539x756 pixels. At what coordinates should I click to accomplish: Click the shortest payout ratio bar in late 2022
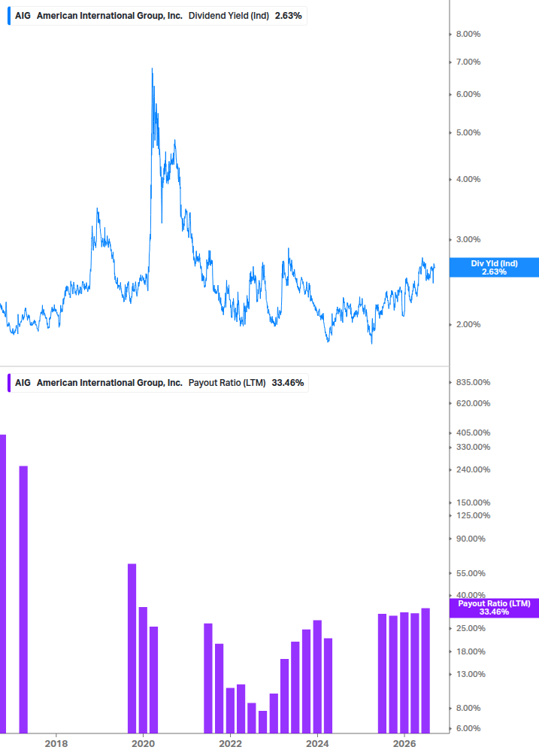click(262, 721)
